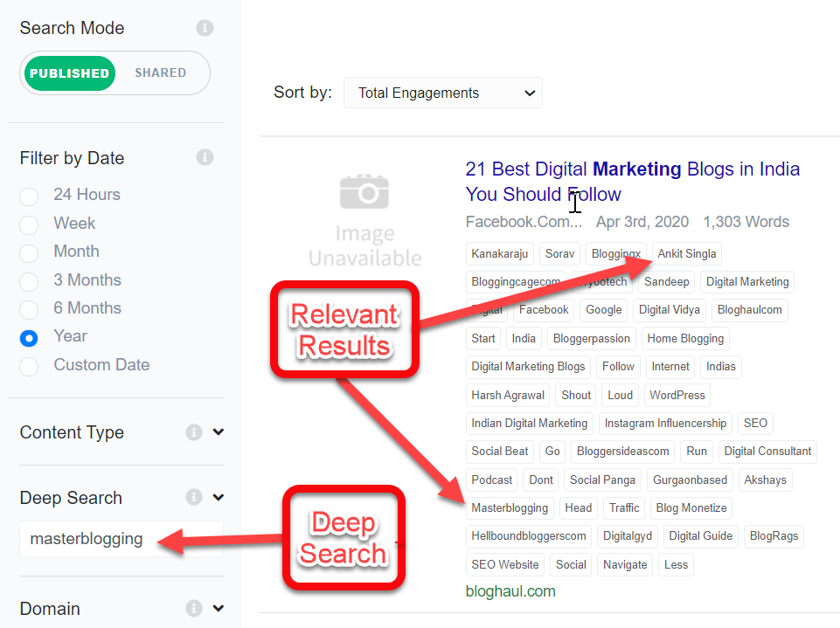Click the Follow tag

click(618, 366)
